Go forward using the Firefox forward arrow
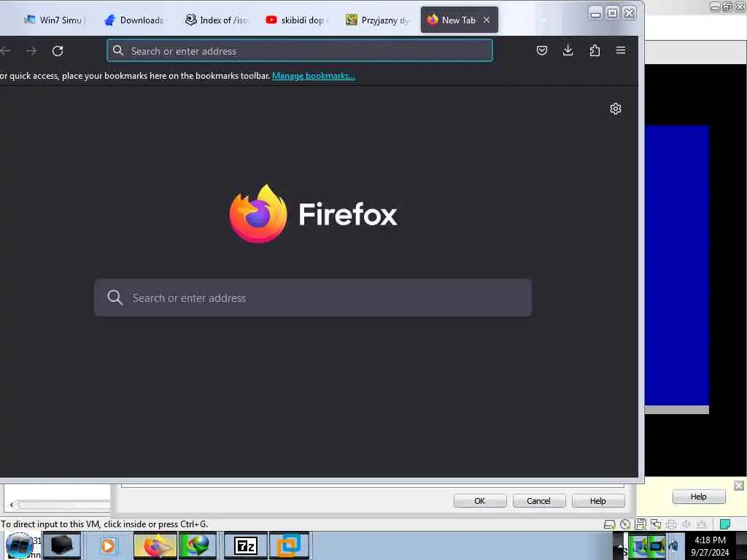 click(x=31, y=51)
